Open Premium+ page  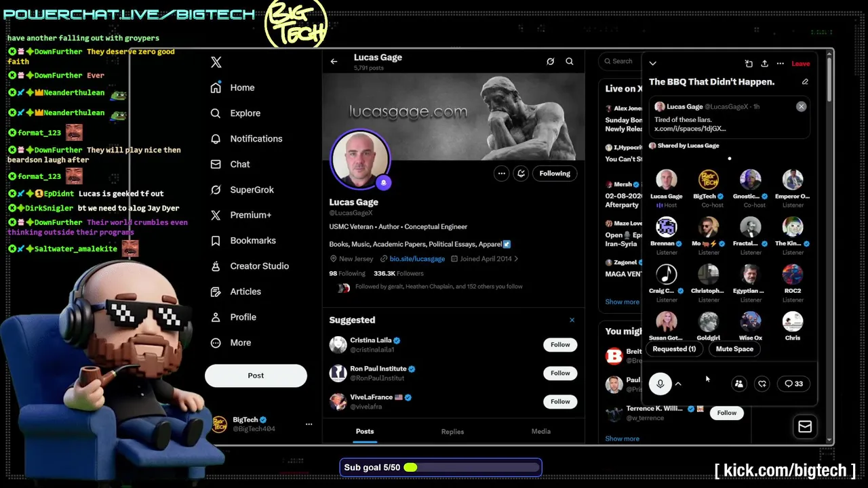[241, 215]
